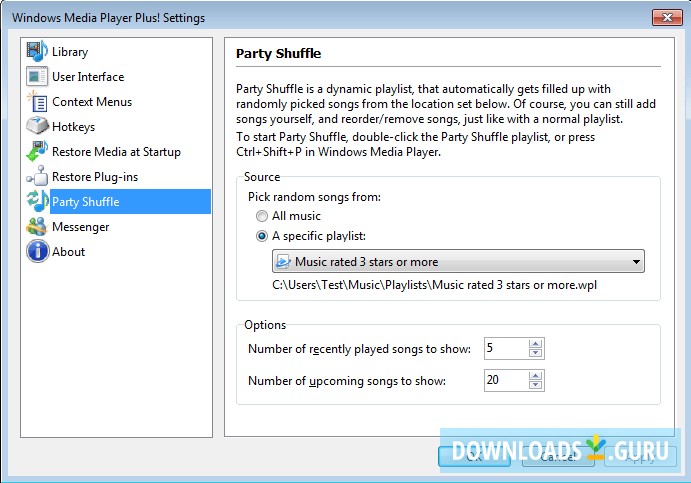Go to Context Menus settings
Image resolution: width=691 pixels, height=483 pixels.
tap(92, 102)
